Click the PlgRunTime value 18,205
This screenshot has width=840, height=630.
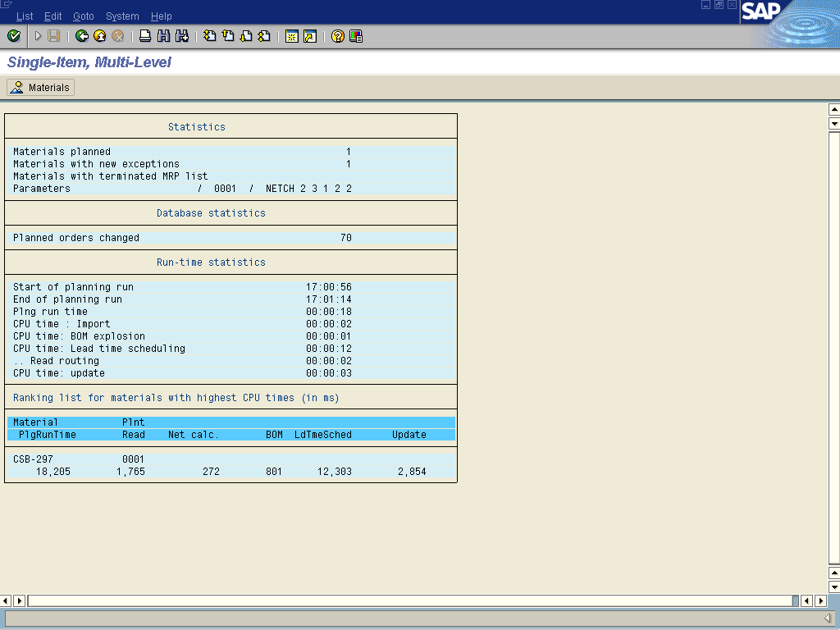(x=53, y=472)
